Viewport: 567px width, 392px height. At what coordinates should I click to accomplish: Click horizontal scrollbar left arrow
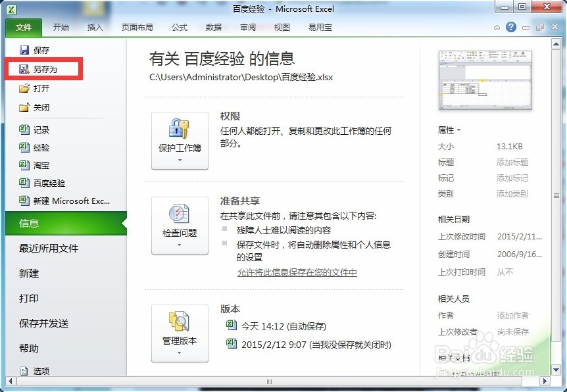click(11, 381)
